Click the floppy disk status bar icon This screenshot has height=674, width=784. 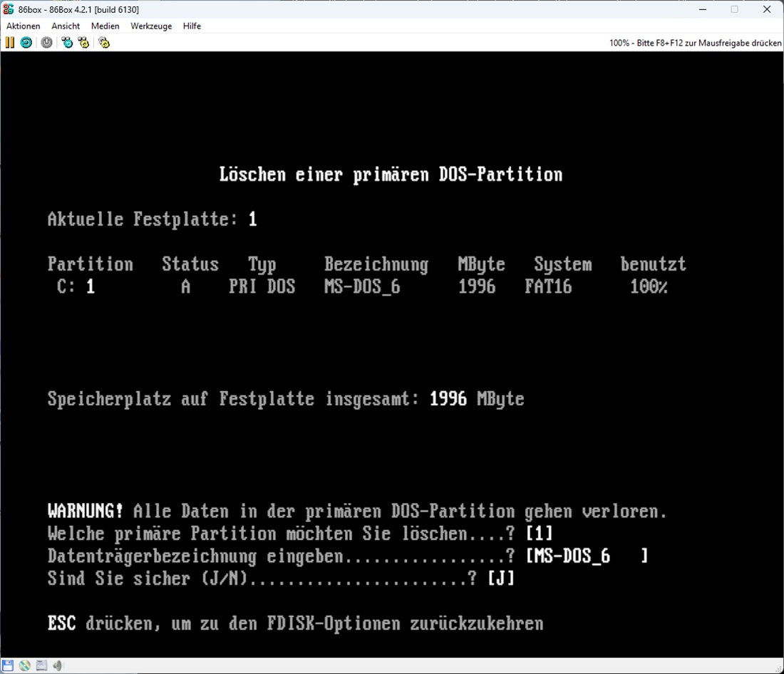point(8,665)
